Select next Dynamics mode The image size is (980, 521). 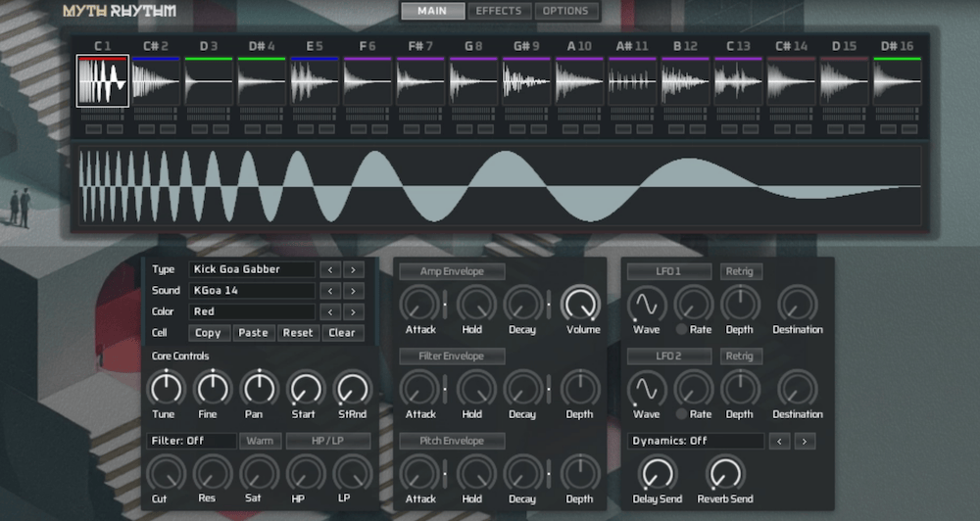point(805,441)
